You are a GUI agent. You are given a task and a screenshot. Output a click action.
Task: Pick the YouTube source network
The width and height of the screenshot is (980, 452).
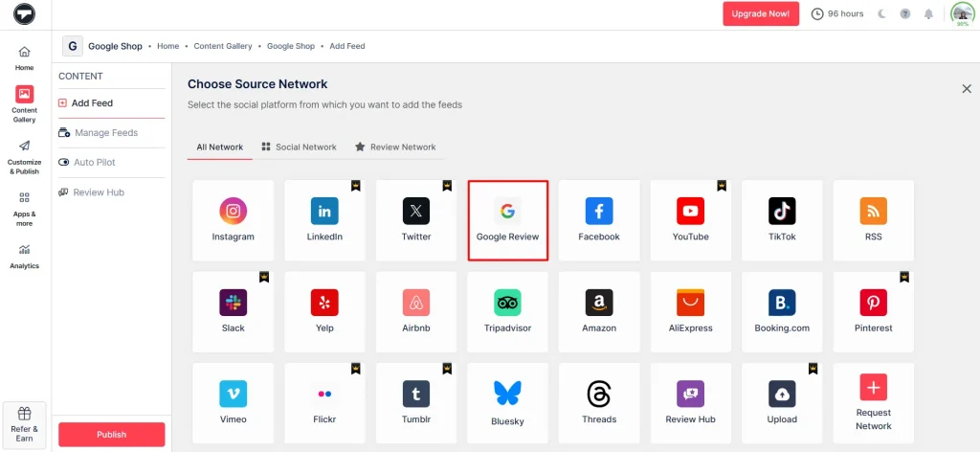pyautogui.click(x=690, y=219)
